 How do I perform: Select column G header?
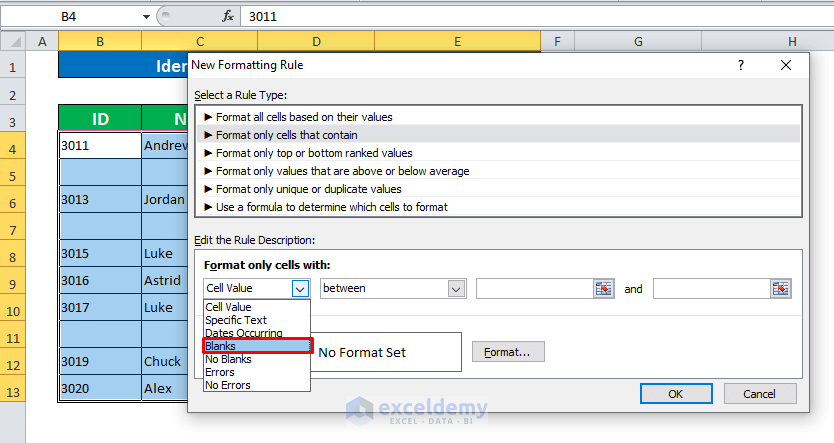coord(638,41)
